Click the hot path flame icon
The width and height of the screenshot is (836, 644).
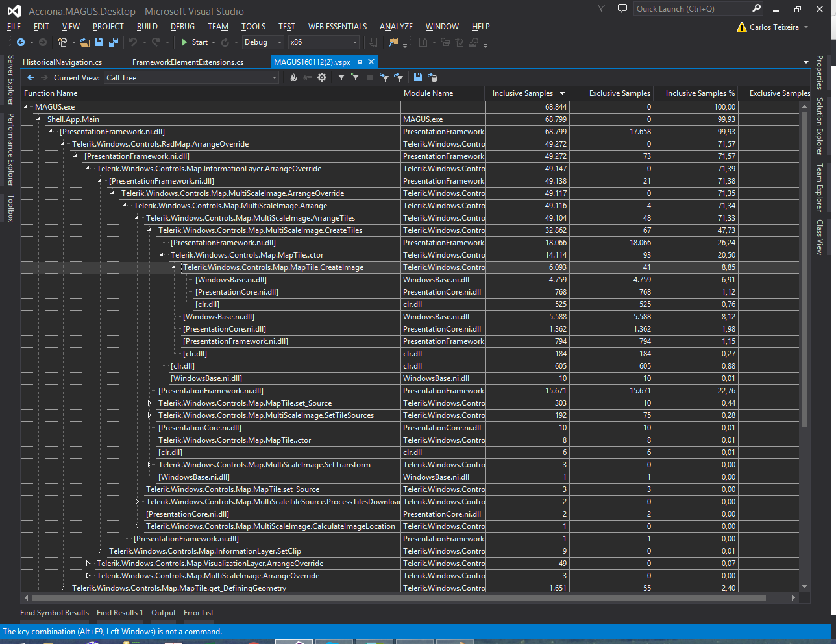click(293, 77)
